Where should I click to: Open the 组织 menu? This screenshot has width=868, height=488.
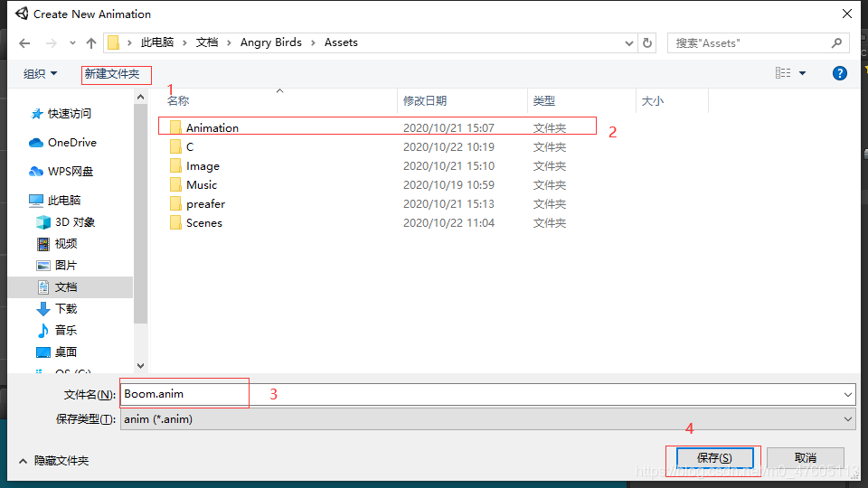40,73
